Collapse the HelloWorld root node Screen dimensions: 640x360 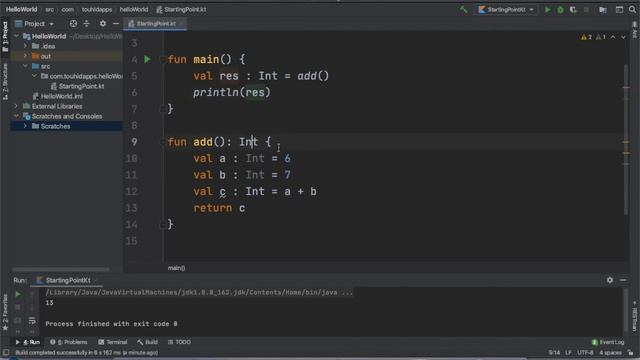click(17, 36)
